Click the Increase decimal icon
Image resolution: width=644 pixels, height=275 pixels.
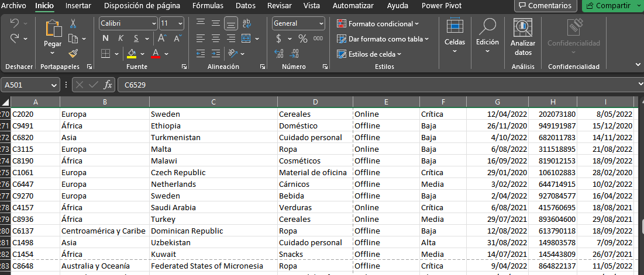click(x=278, y=53)
